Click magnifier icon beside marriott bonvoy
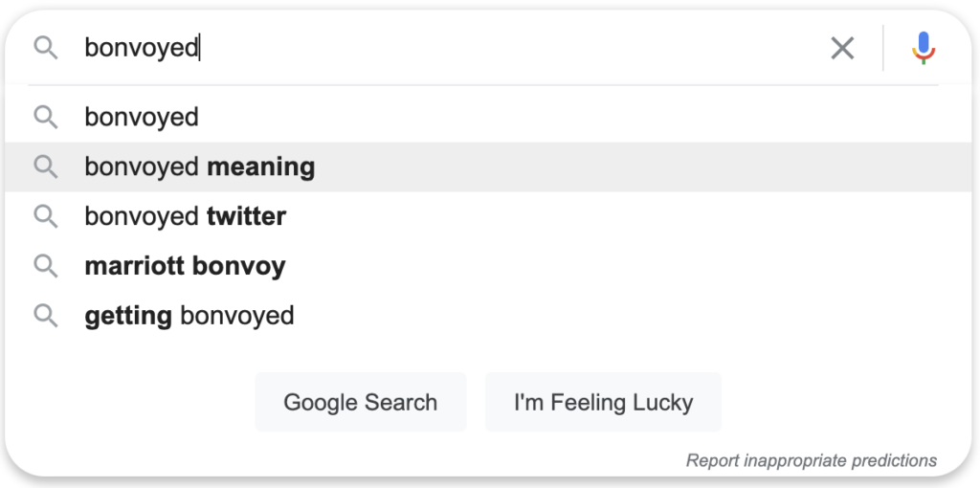Viewport: 980px width, 488px height. pos(46,266)
